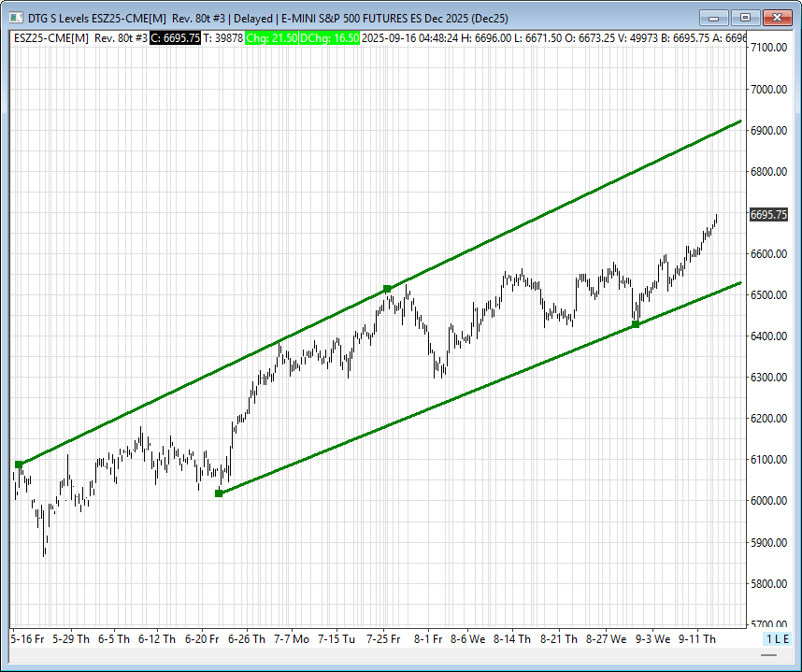Screen dimensions: 802x672
Task: Click the green 'Chg: 21.50' field
Action: (271, 38)
